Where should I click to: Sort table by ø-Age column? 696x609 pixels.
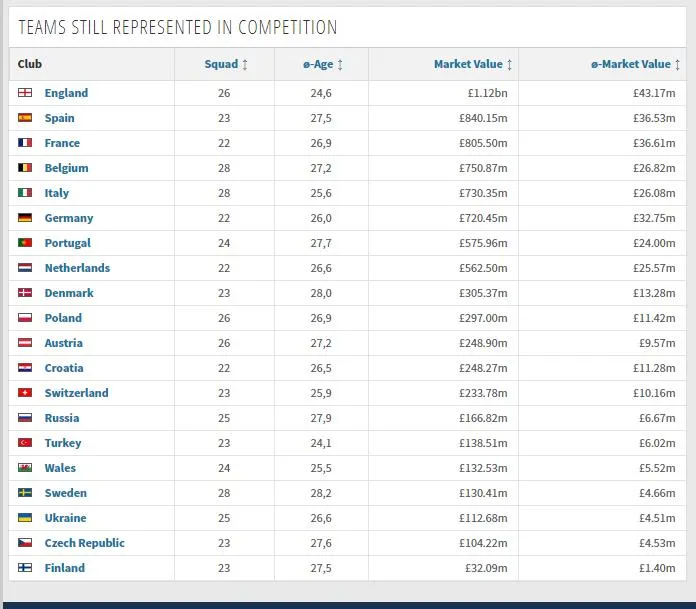[323, 64]
